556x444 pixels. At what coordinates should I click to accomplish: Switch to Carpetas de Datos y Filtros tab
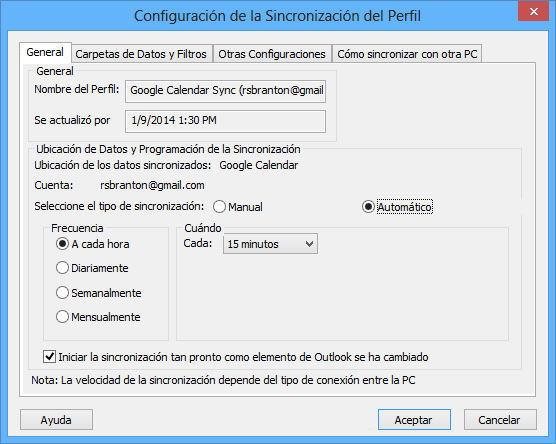click(141, 54)
